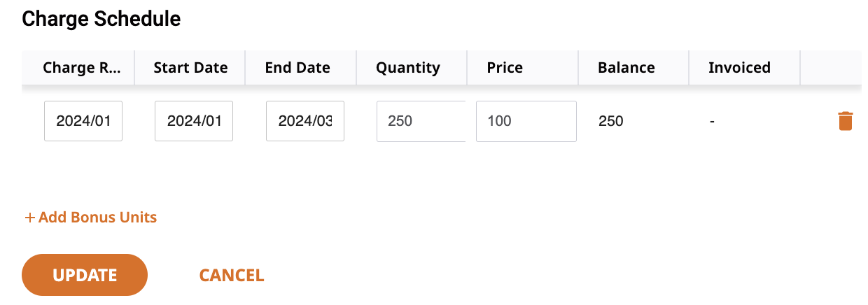Click the UPDATE button

(x=85, y=275)
